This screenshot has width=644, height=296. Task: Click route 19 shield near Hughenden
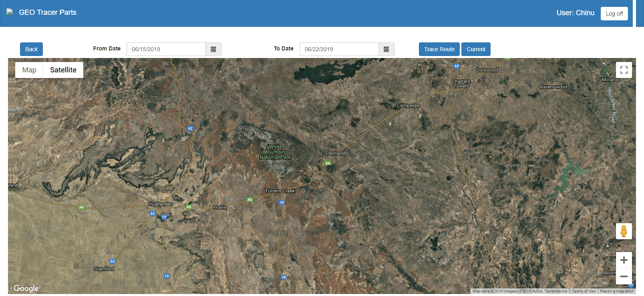(164, 217)
